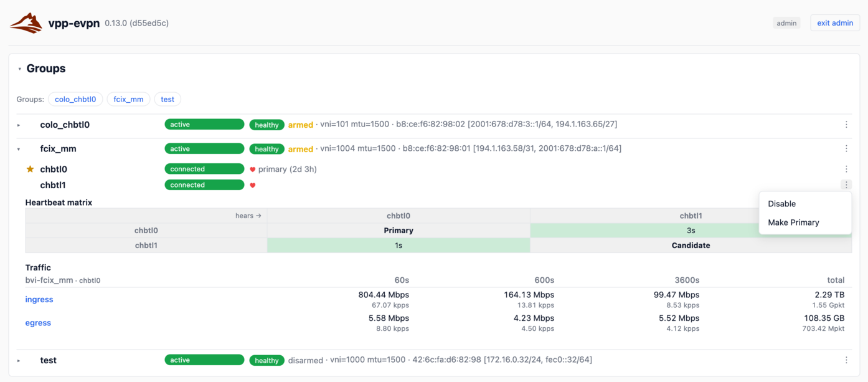This screenshot has width=868, height=382.
Task: Click the 'hears →' header cell
Action: 146,216
